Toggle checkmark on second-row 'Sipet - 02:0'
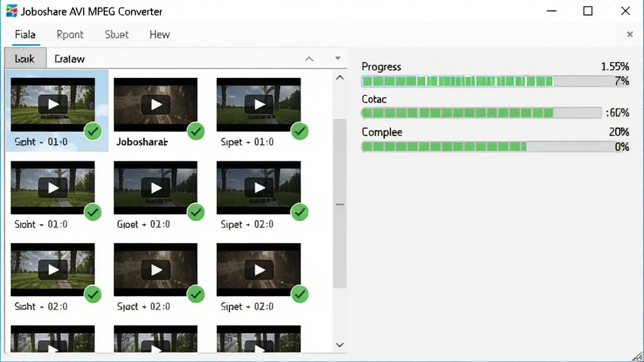Image resolution: width=644 pixels, height=362 pixels. tap(300, 212)
